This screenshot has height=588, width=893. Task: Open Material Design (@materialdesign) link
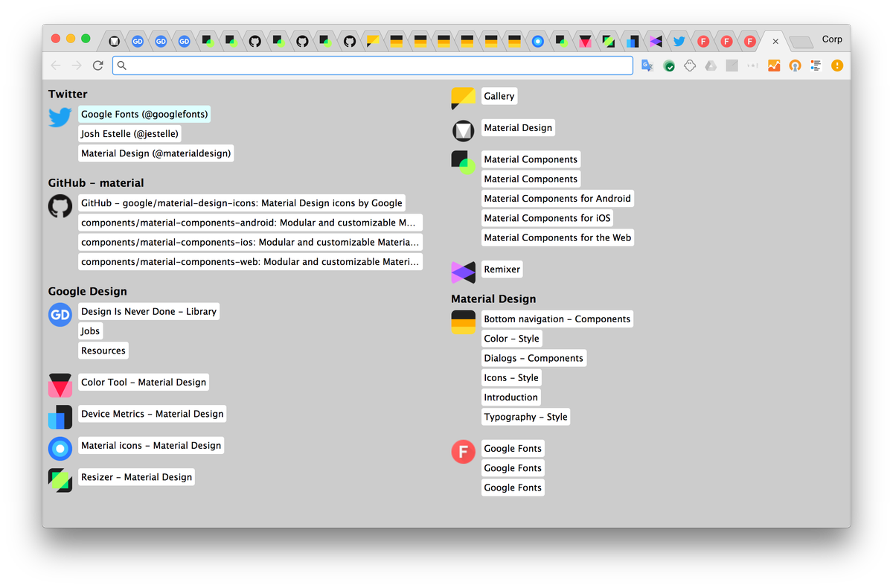[x=156, y=153]
